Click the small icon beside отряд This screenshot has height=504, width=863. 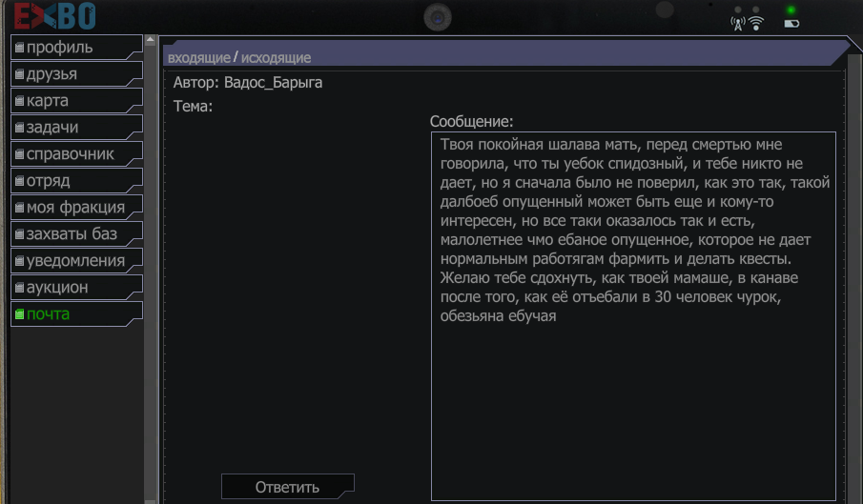coord(19,181)
